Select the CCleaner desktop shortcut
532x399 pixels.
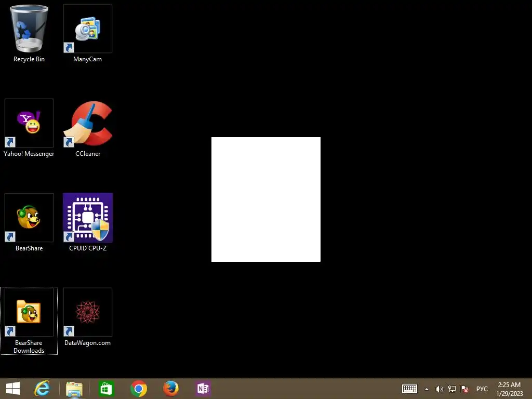[x=87, y=123]
